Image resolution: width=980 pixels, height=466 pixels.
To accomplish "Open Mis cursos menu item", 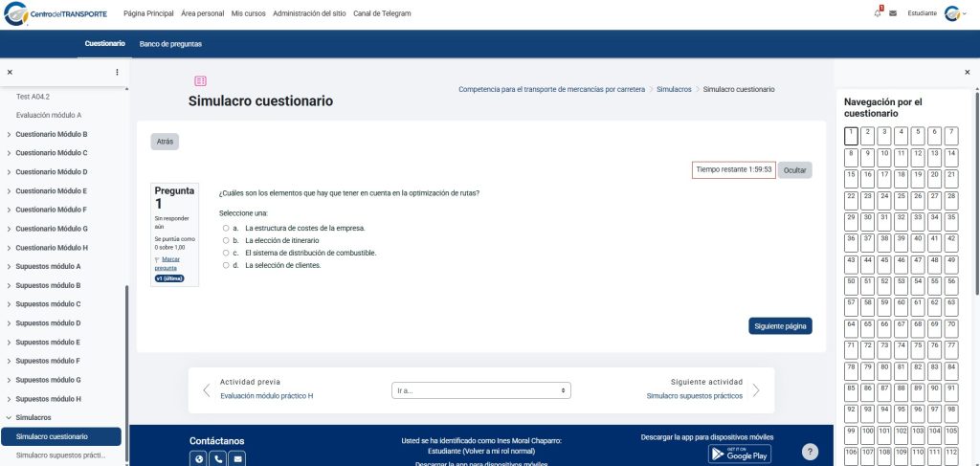I will 248,13.
